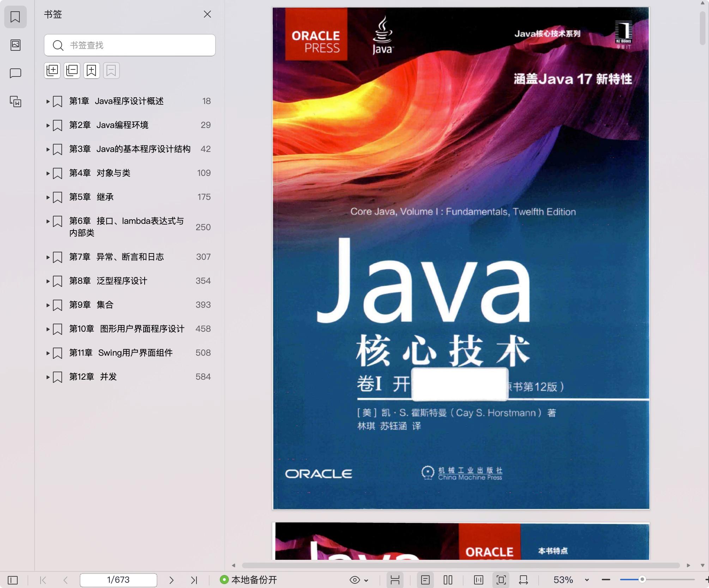The image size is (709, 588).
Task: Click the bookmark icon beside 第9章 集合
Action: click(x=57, y=305)
